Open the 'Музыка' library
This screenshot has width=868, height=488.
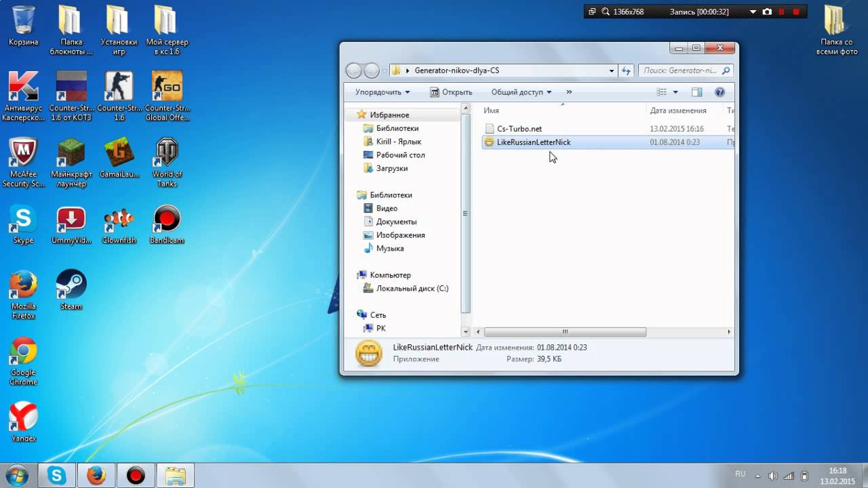coord(390,248)
